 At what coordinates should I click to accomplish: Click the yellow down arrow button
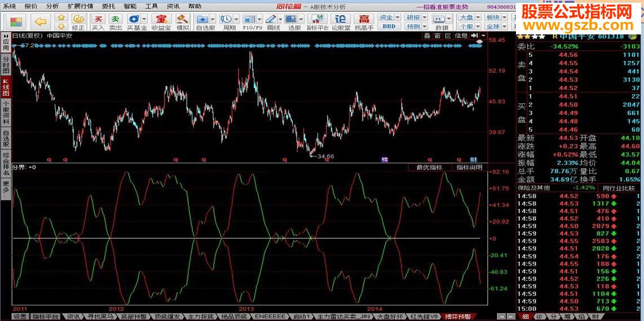(61, 27)
